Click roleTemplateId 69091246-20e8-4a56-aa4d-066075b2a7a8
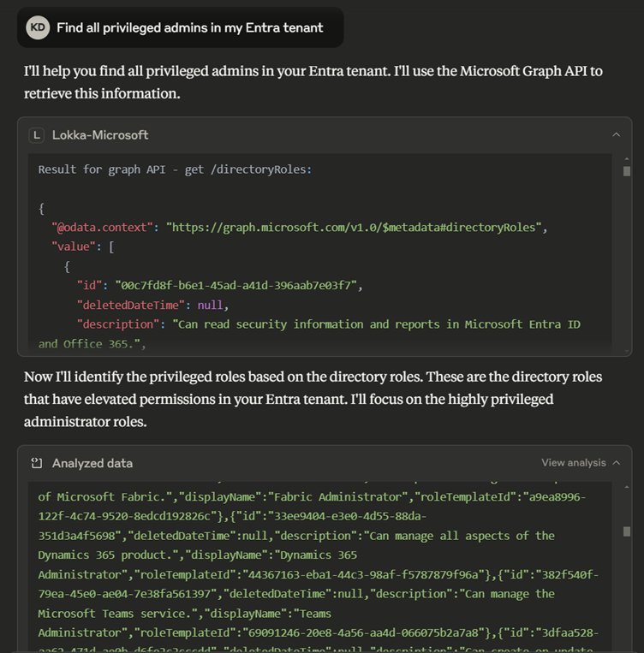Screen dimensions: 644x653 362,632
